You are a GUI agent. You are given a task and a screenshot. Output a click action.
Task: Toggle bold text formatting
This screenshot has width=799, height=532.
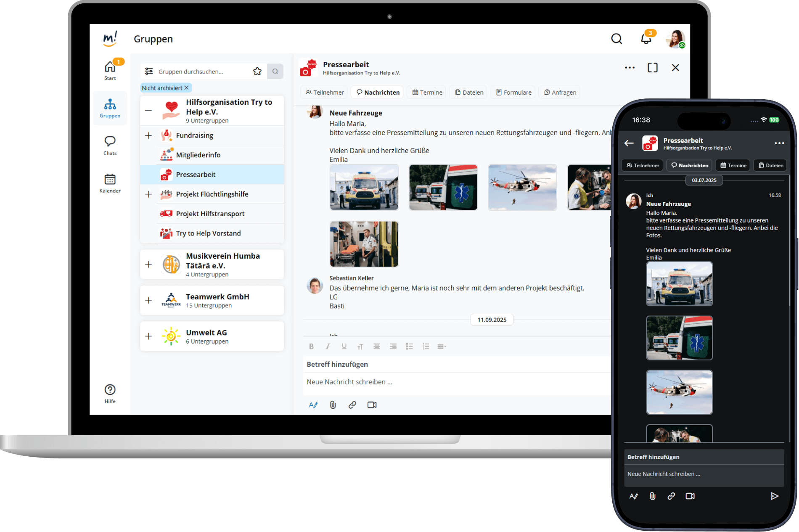311,347
